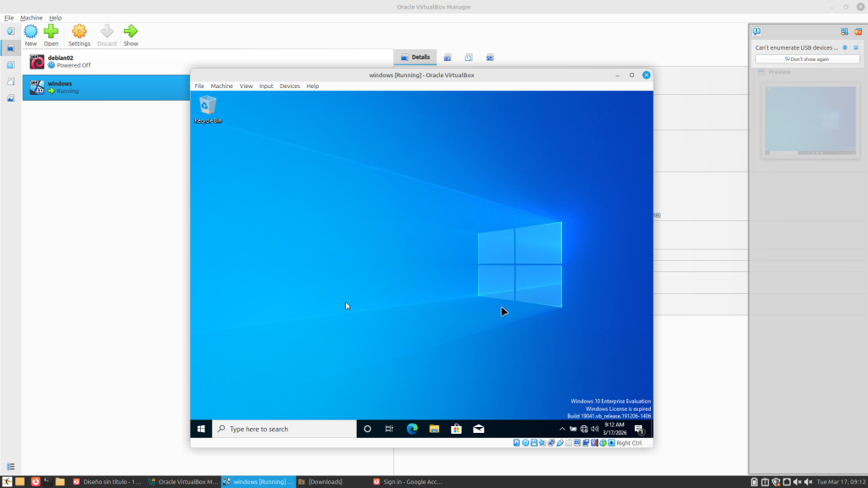Open the Machine menu in VirtualBox Manager
This screenshot has height=488, width=868.
click(x=31, y=18)
